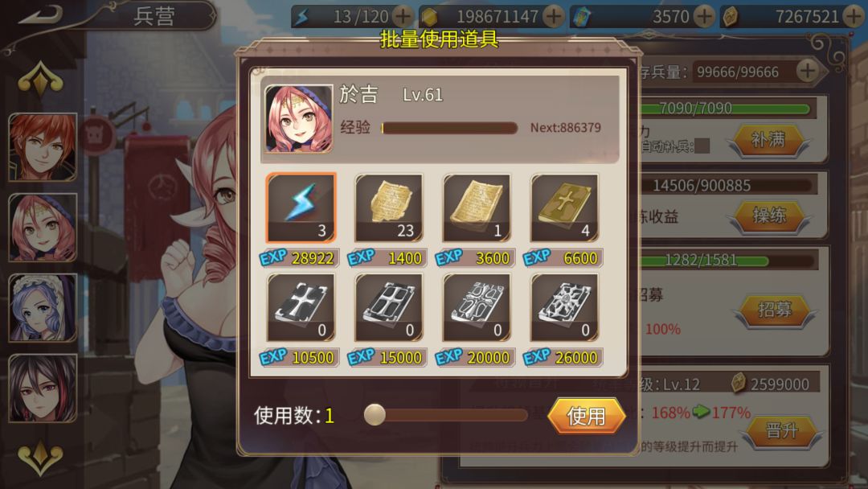The height and width of the screenshot is (489, 868).
Task: Select the EXP 20000 silver book item
Action: (476, 307)
